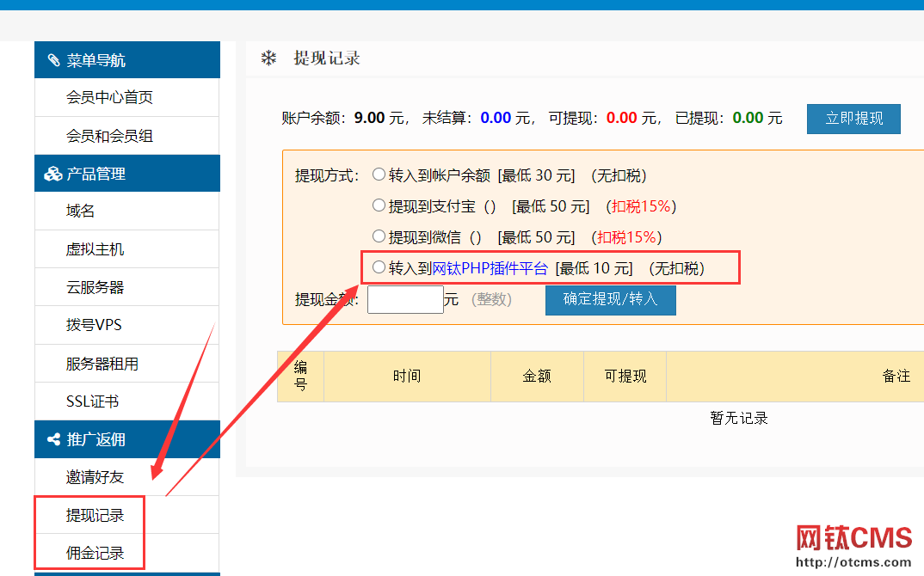This screenshot has width=924, height=576.
Task: Open SSL证书 menu item
Action: click(x=92, y=401)
